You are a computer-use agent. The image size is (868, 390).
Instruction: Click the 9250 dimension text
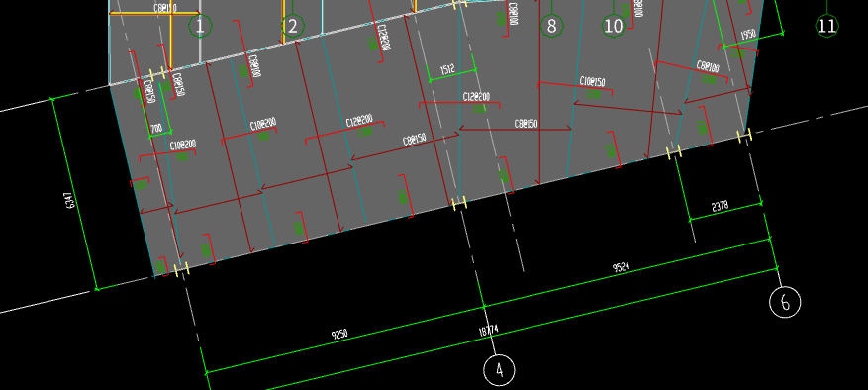(x=339, y=334)
